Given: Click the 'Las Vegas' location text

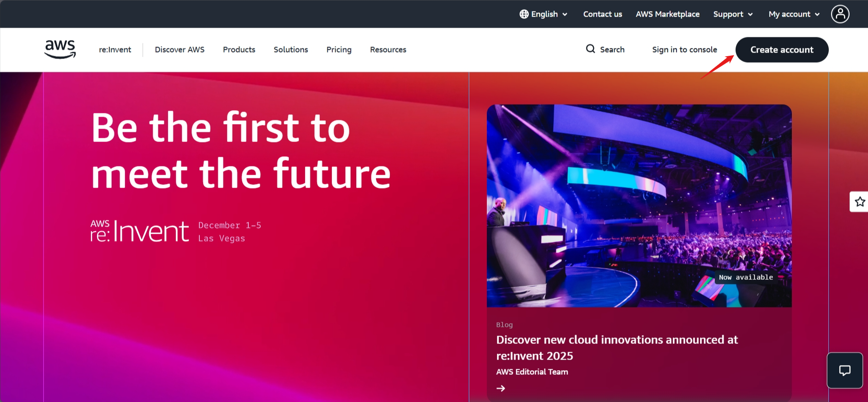Looking at the screenshot, I should [x=221, y=238].
